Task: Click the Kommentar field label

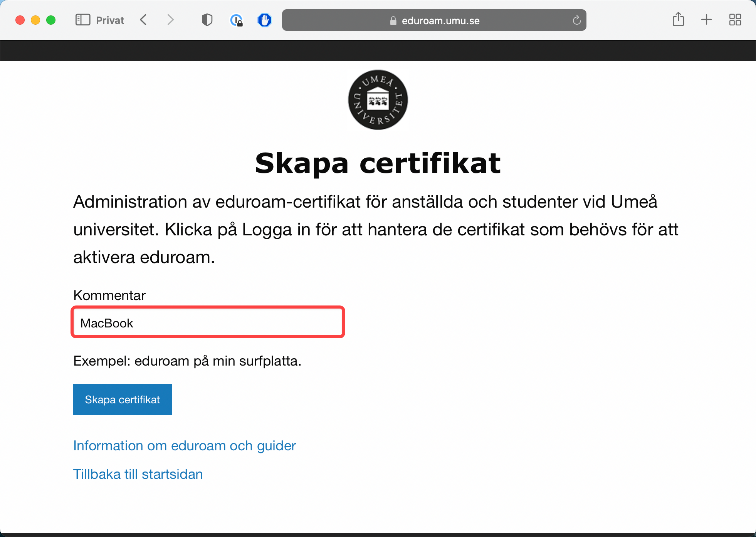Action: click(109, 295)
